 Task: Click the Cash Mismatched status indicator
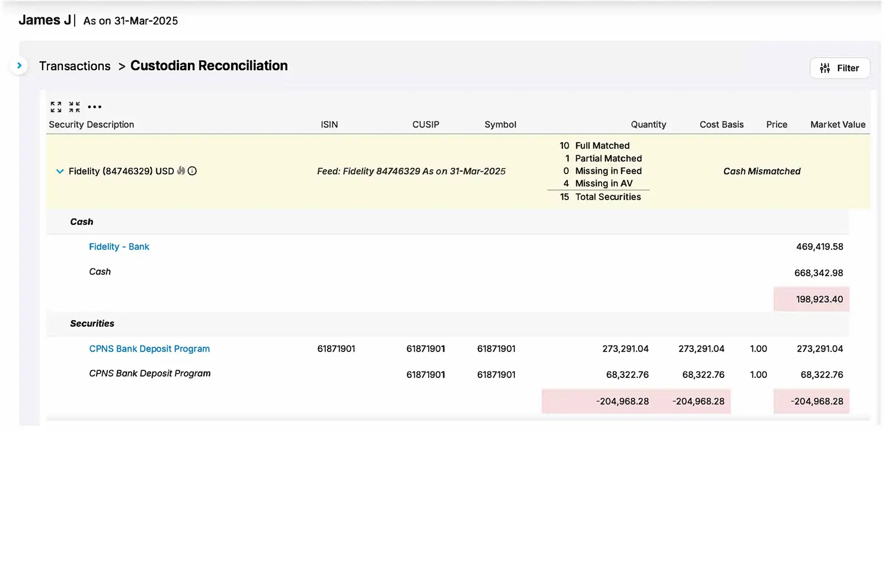(x=762, y=171)
